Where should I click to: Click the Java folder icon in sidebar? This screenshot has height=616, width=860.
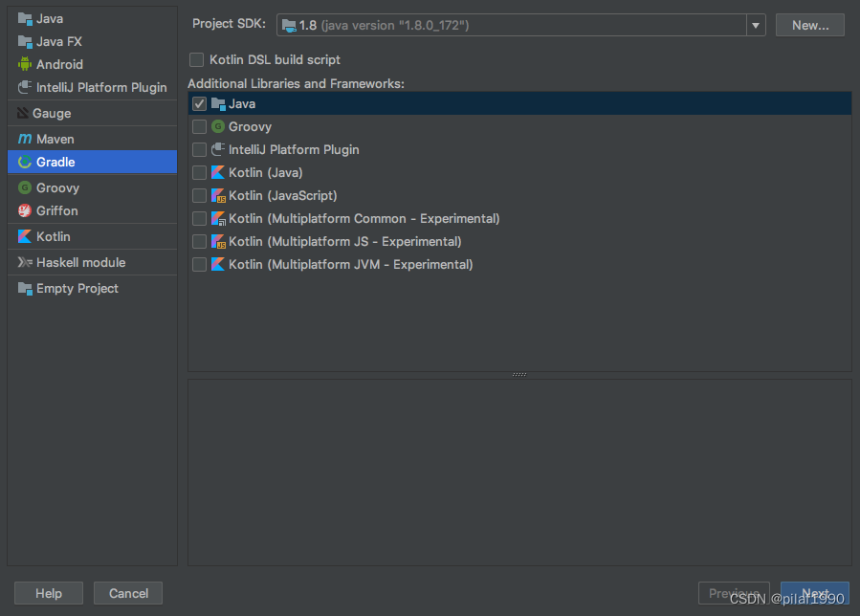pyautogui.click(x=25, y=18)
